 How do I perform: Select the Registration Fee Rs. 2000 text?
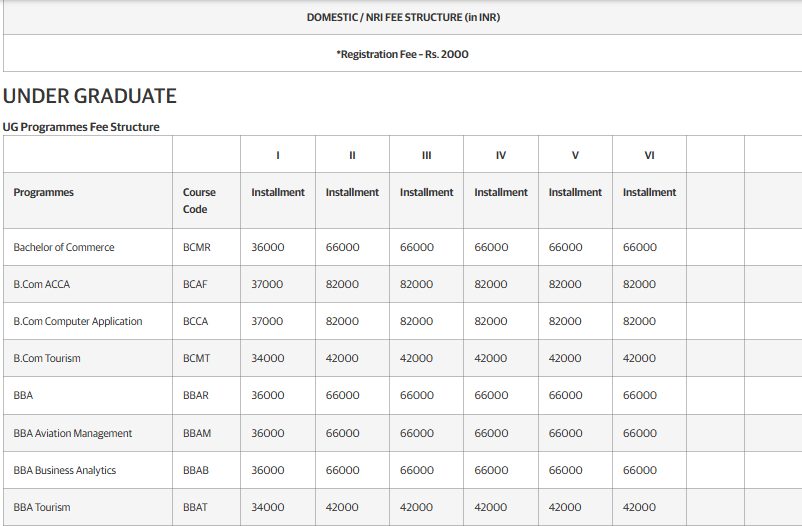(402, 54)
